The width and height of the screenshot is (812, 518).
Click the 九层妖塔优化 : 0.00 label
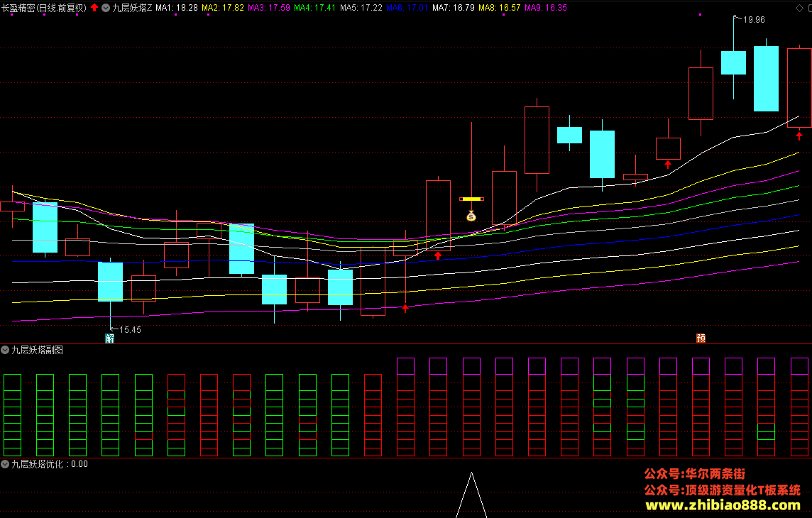coord(50,463)
